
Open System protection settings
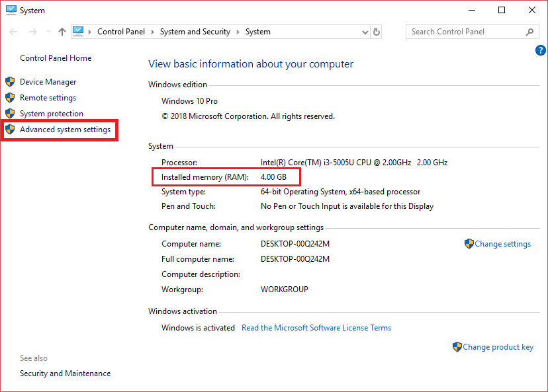coord(51,113)
